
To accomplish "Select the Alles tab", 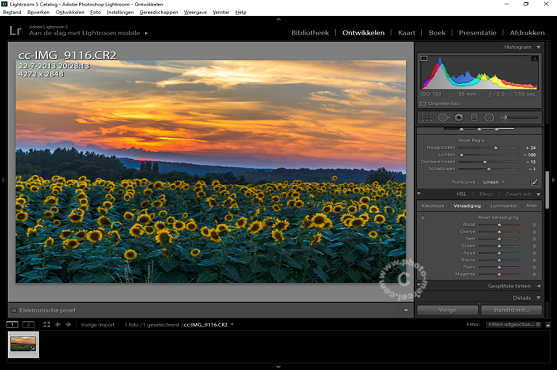I will click(x=531, y=206).
